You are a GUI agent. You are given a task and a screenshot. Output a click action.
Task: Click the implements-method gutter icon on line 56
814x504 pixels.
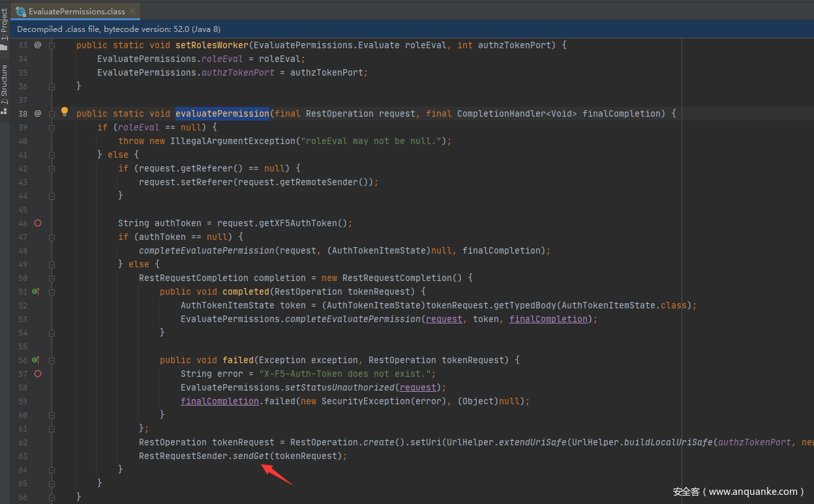(36, 360)
